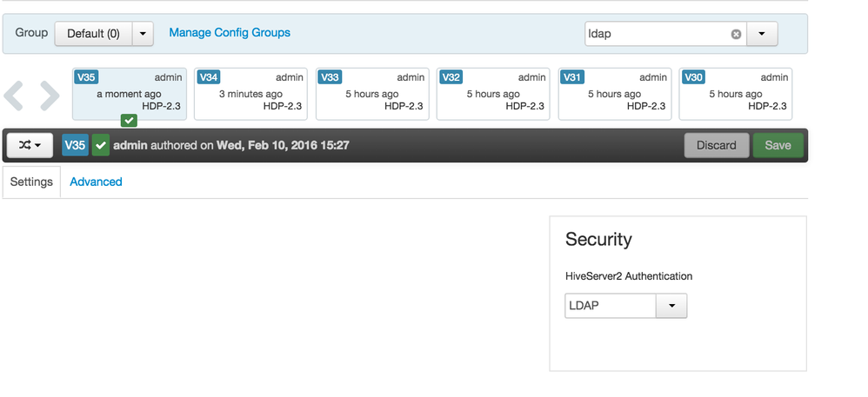Expand the filter options dropdown arrow
Viewport: 868px width, 397px height.
(762, 34)
